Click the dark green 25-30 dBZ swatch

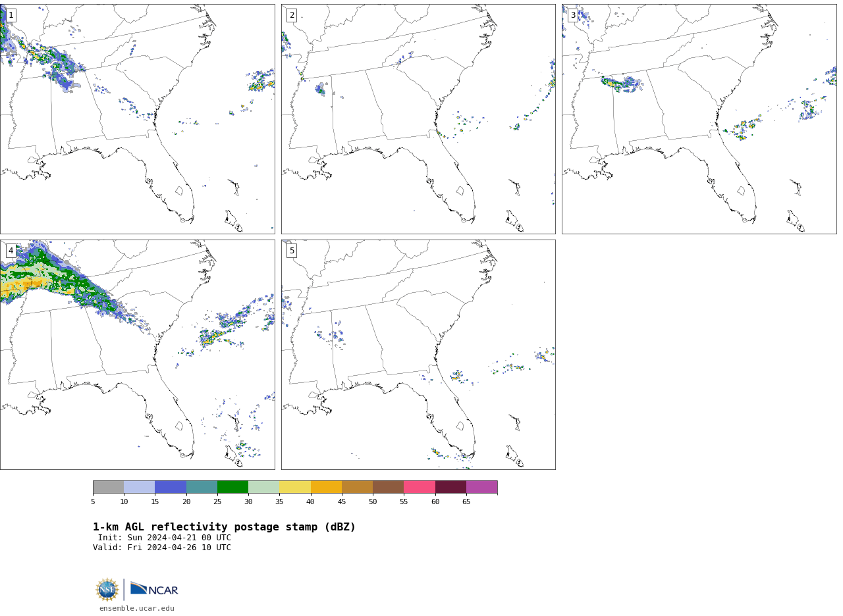(232, 487)
